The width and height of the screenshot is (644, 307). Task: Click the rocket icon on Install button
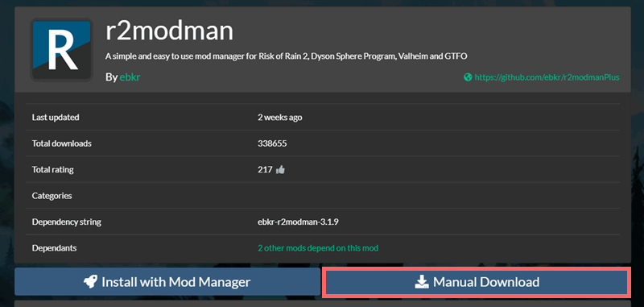[x=90, y=282]
